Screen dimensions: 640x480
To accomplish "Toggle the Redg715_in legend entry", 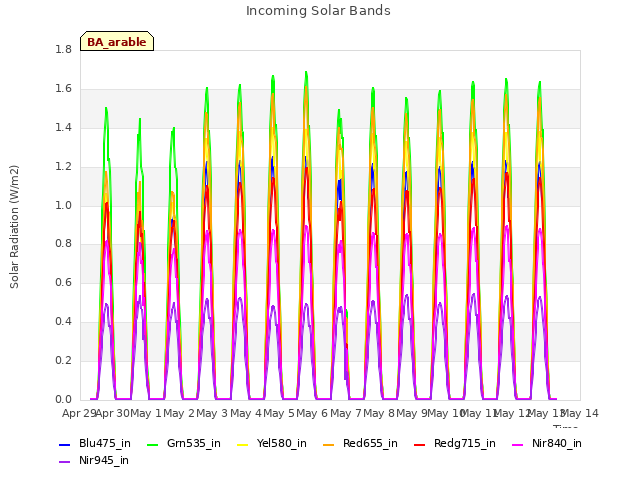I will (454, 443).
